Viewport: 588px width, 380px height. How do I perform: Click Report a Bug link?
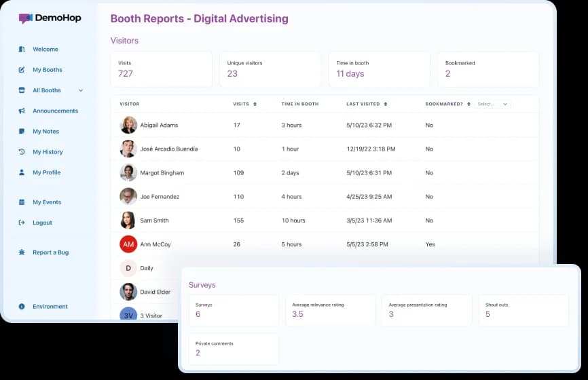pyautogui.click(x=51, y=252)
